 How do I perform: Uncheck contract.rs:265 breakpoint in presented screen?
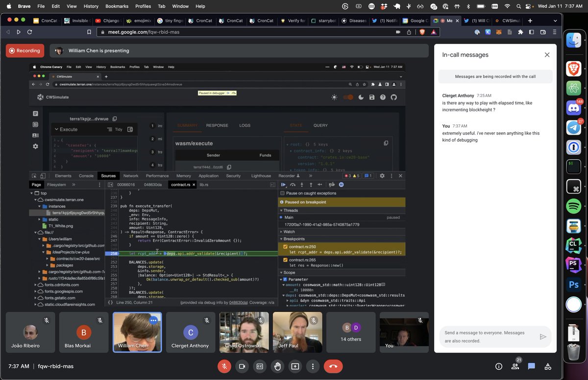[x=285, y=260]
